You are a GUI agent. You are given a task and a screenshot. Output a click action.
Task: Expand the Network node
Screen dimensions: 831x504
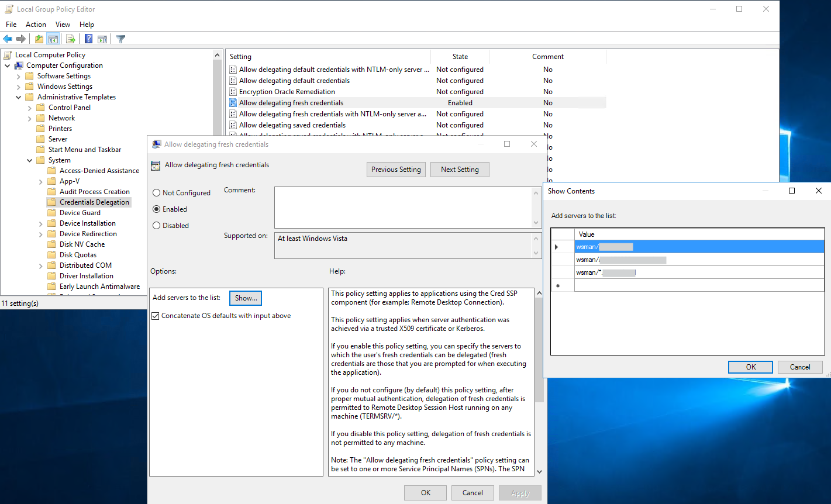click(30, 118)
